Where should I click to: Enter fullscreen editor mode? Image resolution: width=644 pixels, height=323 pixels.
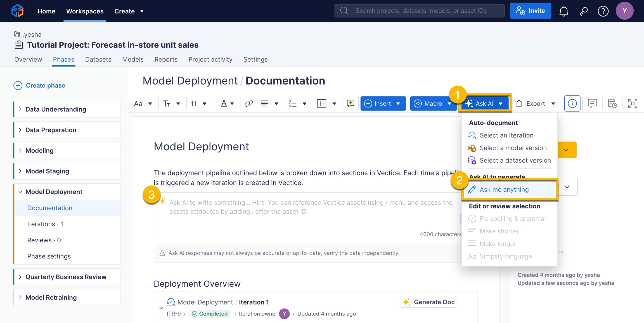pos(633,104)
